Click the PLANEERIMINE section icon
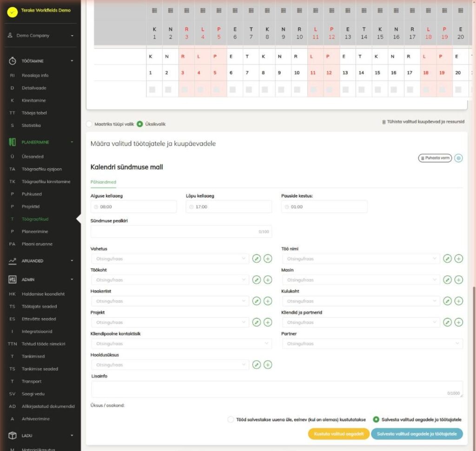The image size is (476, 451). coord(12,142)
